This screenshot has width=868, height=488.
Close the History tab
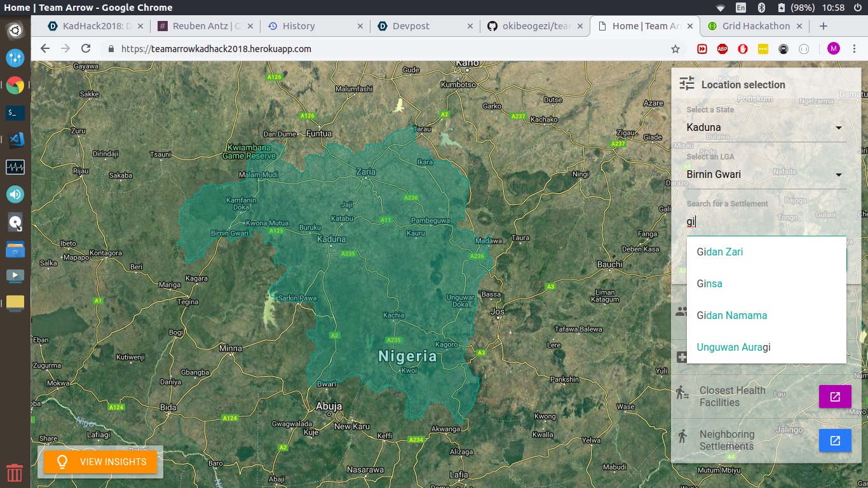[360, 26]
